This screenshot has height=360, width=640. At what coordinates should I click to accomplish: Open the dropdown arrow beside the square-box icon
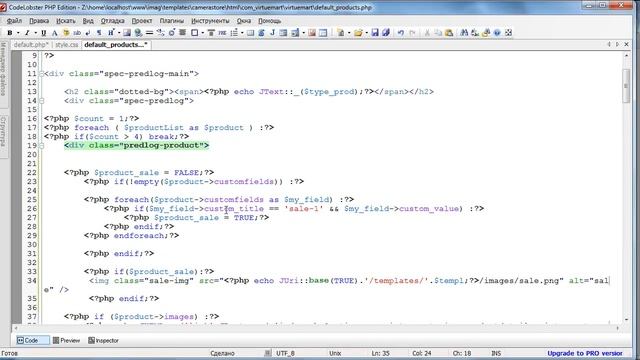pyautogui.click(x=202, y=33)
